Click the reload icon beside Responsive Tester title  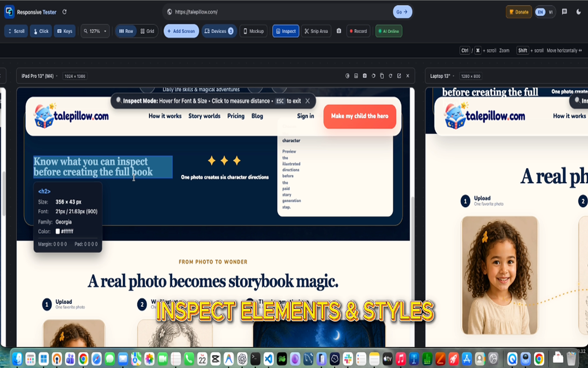pos(64,12)
